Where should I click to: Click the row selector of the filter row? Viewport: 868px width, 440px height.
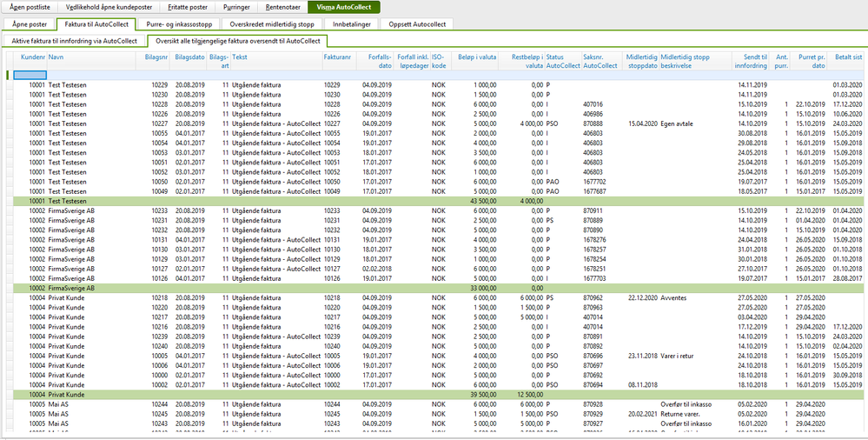coord(9,75)
